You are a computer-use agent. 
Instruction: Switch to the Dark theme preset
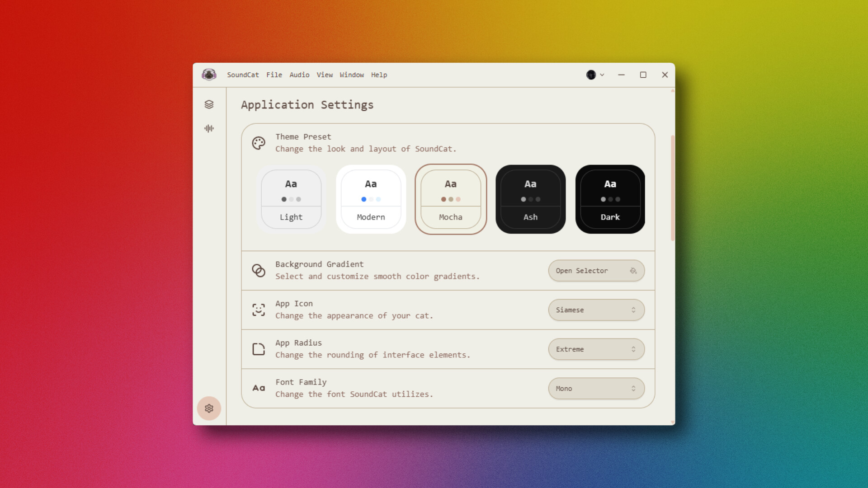coord(610,199)
